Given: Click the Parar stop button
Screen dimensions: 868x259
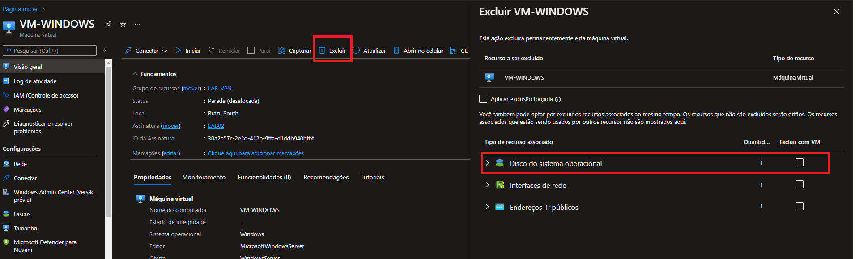Looking at the screenshot, I should click(x=259, y=51).
